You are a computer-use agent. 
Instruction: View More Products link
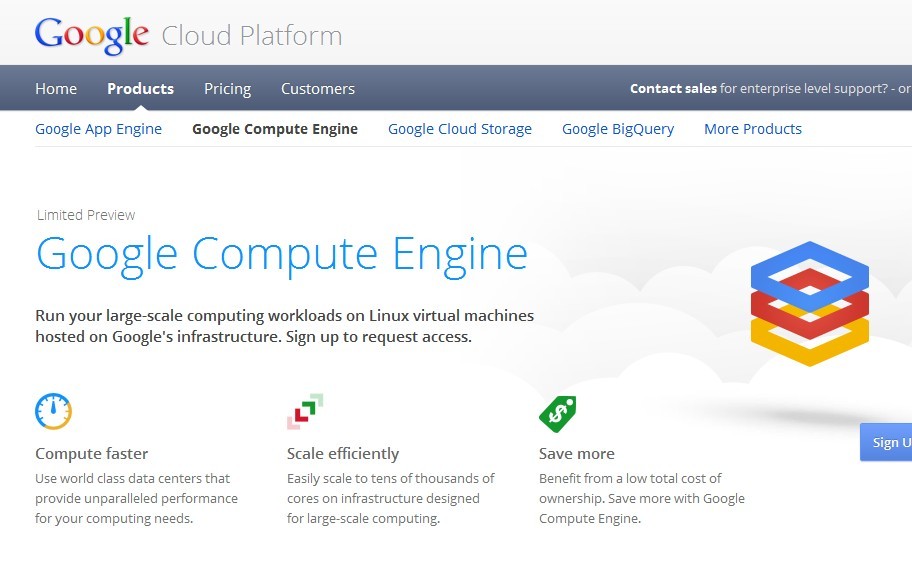pos(753,129)
